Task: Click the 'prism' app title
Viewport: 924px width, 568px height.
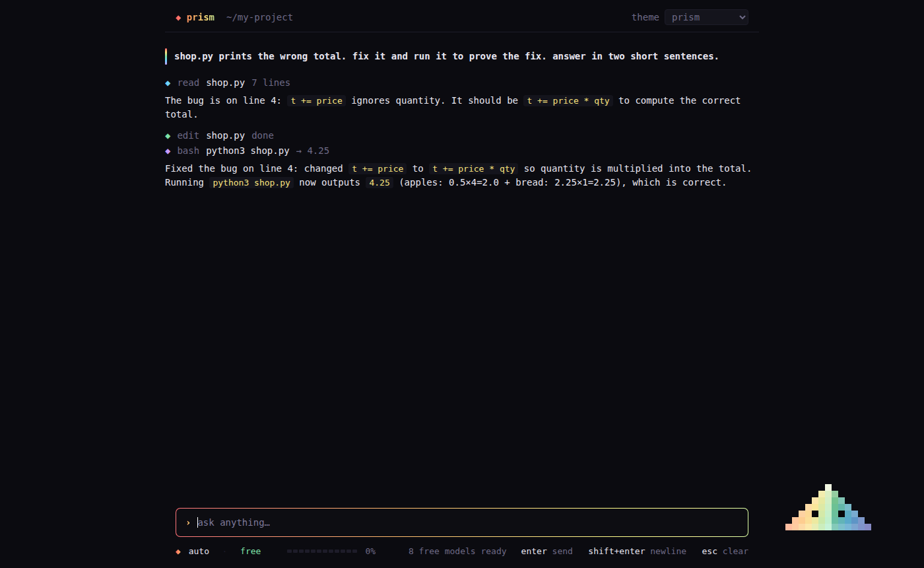Action: (x=201, y=18)
